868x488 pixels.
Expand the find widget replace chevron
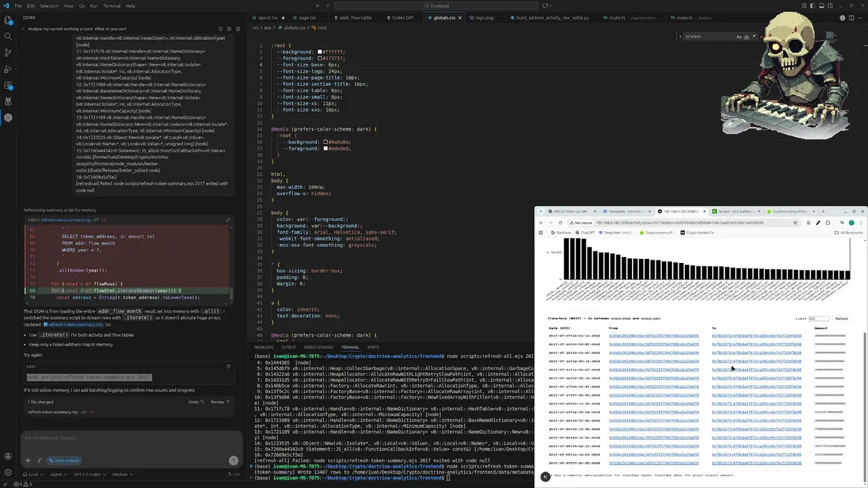tap(680, 37)
